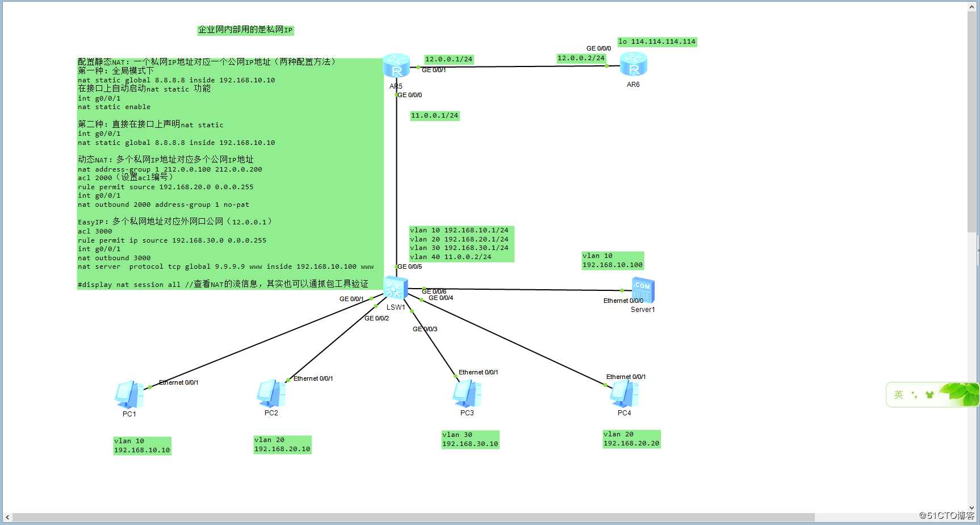Viewport: 980px width, 525px height.
Task: Click the horizontal scrollbar left arrow
Action: [7, 518]
